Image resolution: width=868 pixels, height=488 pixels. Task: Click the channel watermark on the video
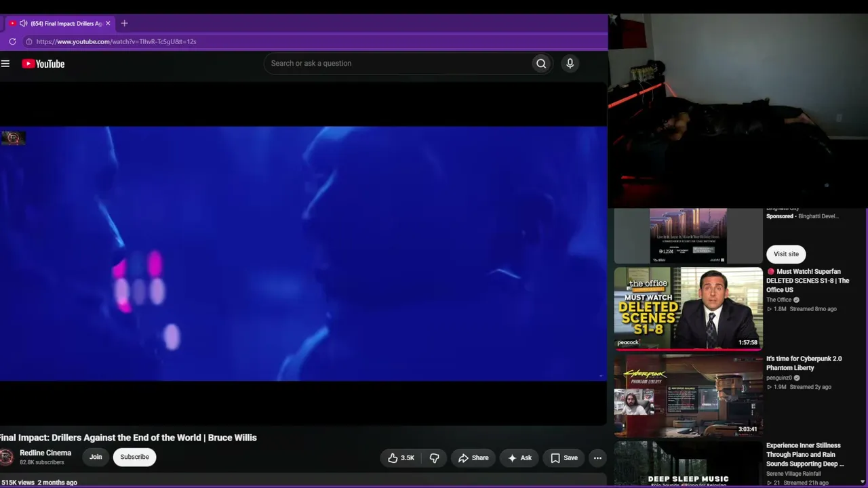coord(13,138)
